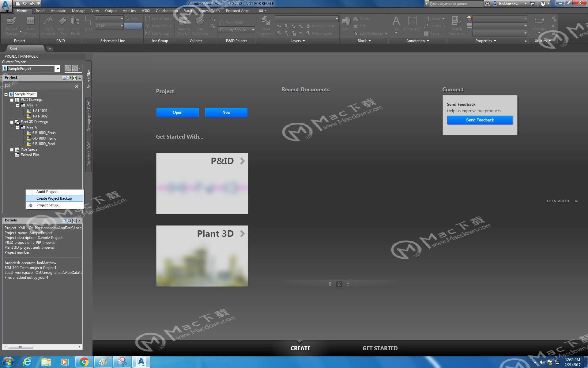Image resolution: width=588 pixels, height=368 pixels.
Task: Click the Project Setup icon in context menu
Action: click(30, 205)
